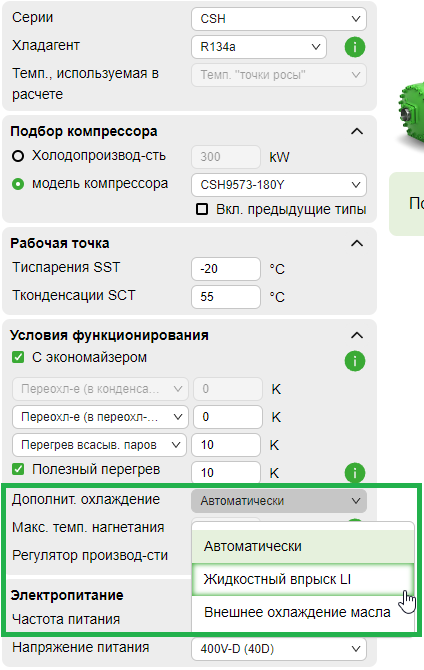This screenshot has height=670, width=424.
Task: Open disabled Темп. "точки росы" dropdown
Action: [x=279, y=75]
